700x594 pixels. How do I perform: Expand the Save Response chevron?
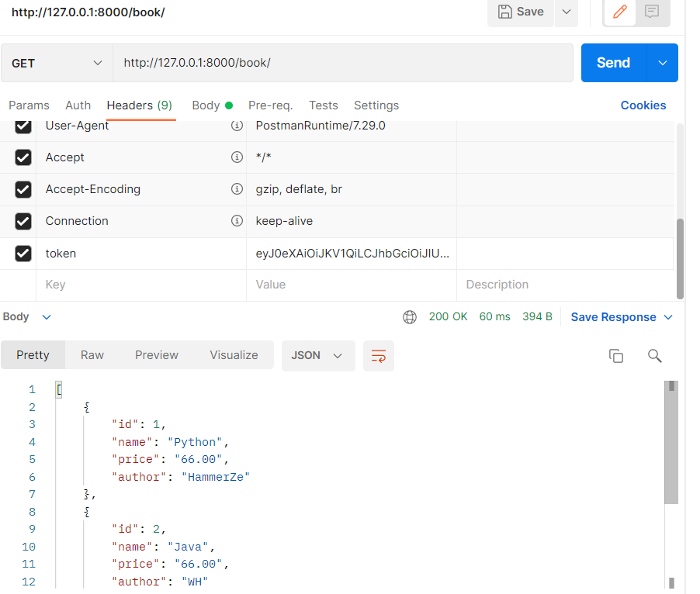[668, 317]
